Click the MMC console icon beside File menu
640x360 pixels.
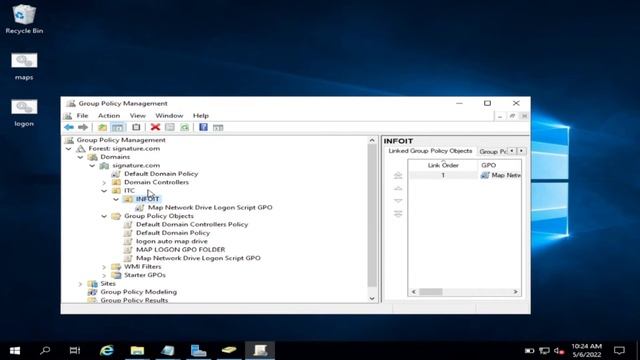(x=68, y=116)
